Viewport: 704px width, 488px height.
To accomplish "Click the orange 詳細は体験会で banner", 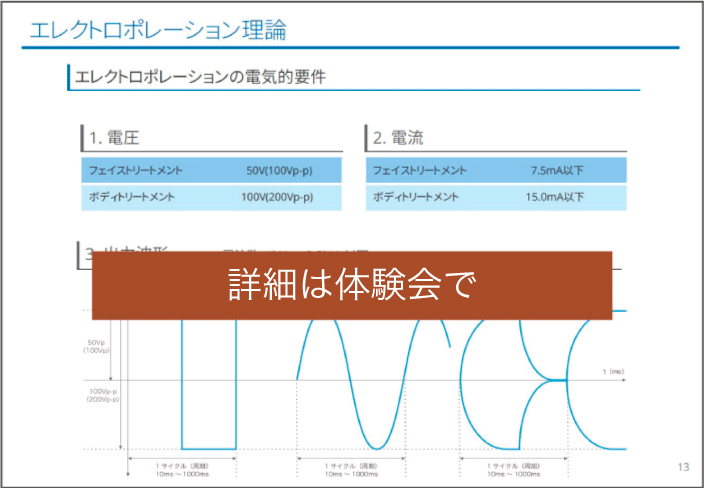I will tap(351, 285).
